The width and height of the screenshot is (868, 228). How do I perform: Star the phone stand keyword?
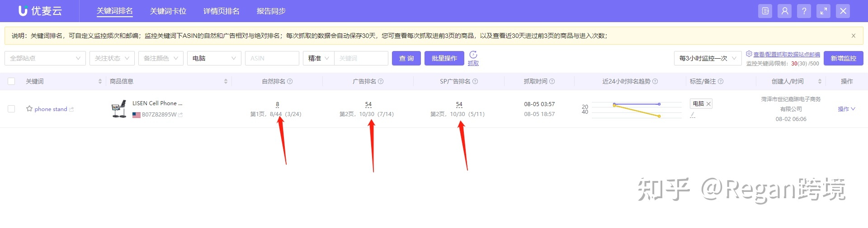tap(29, 109)
